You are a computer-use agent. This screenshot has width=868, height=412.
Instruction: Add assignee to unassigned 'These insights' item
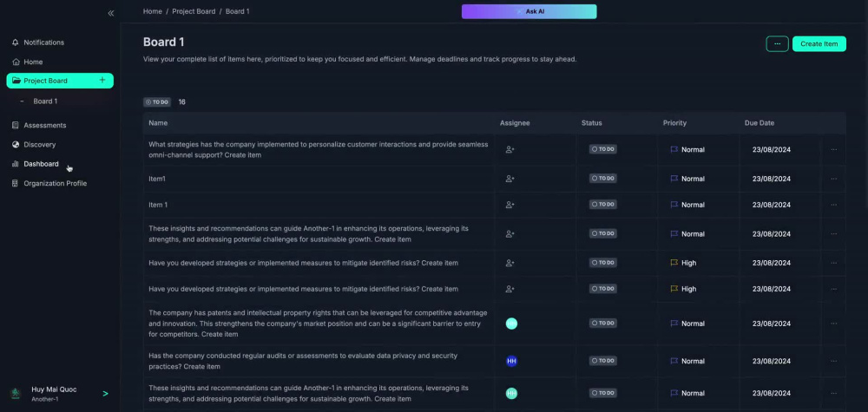(x=510, y=234)
